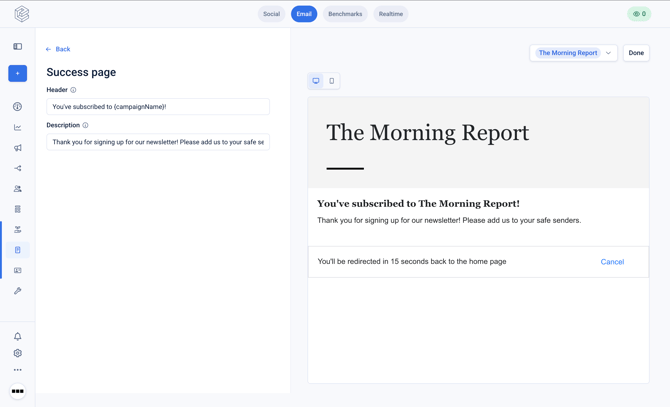Image resolution: width=670 pixels, height=407 pixels.
Task: Switch to the Social tab
Action: coord(271,14)
